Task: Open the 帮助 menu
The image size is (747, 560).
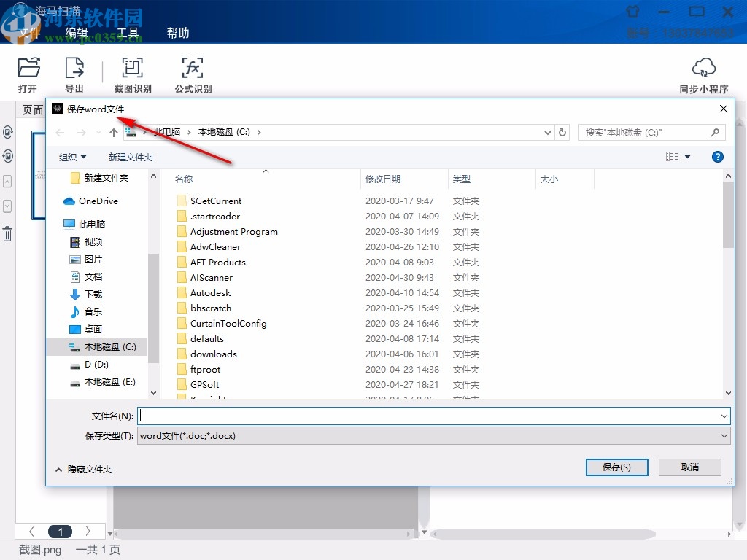Action: point(178,33)
